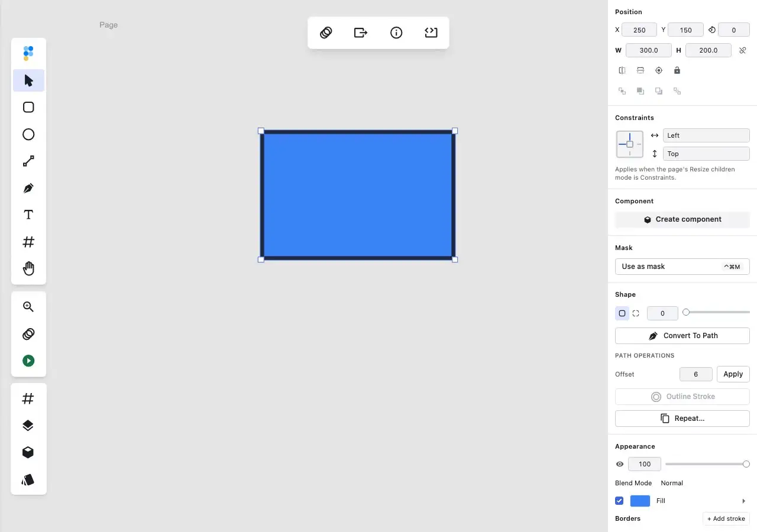Click the first boolean operation icon
The height and width of the screenshot is (532, 757).
(x=622, y=91)
